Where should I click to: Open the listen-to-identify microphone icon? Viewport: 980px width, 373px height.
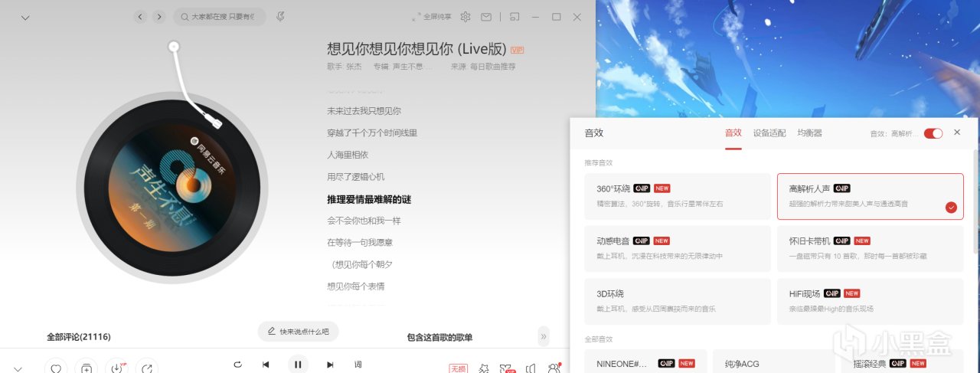point(281,17)
